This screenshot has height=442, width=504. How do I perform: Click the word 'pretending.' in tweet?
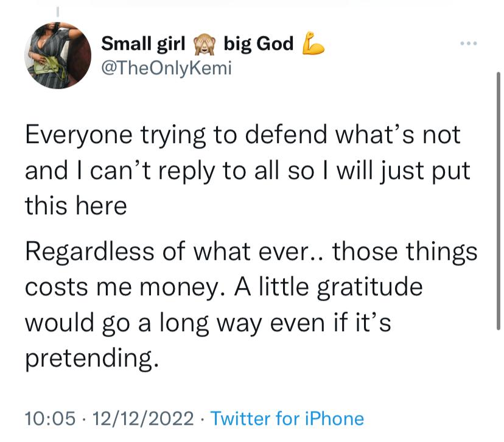click(x=92, y=359)
